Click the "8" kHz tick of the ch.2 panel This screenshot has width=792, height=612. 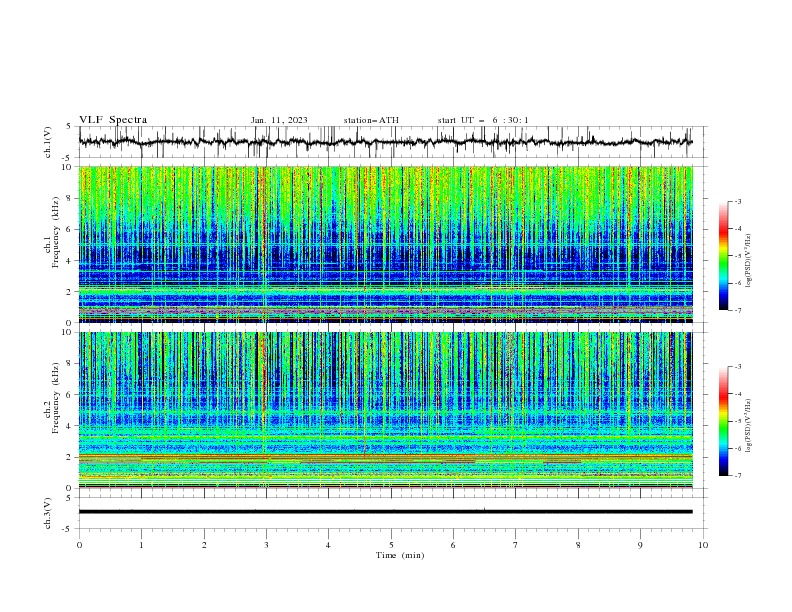click(x=71, y=364)
